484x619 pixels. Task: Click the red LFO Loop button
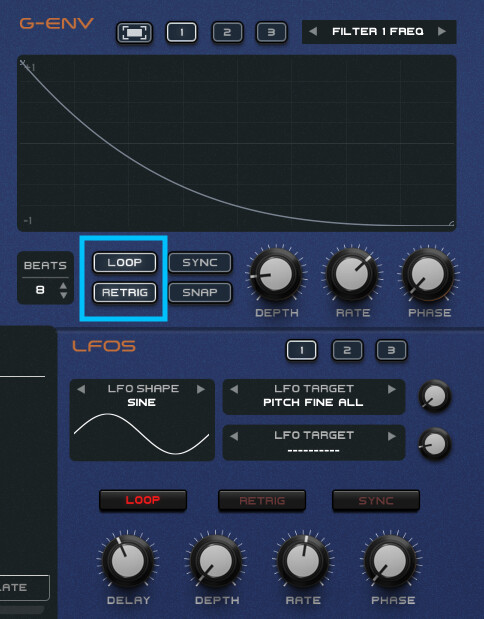point(143,500)
